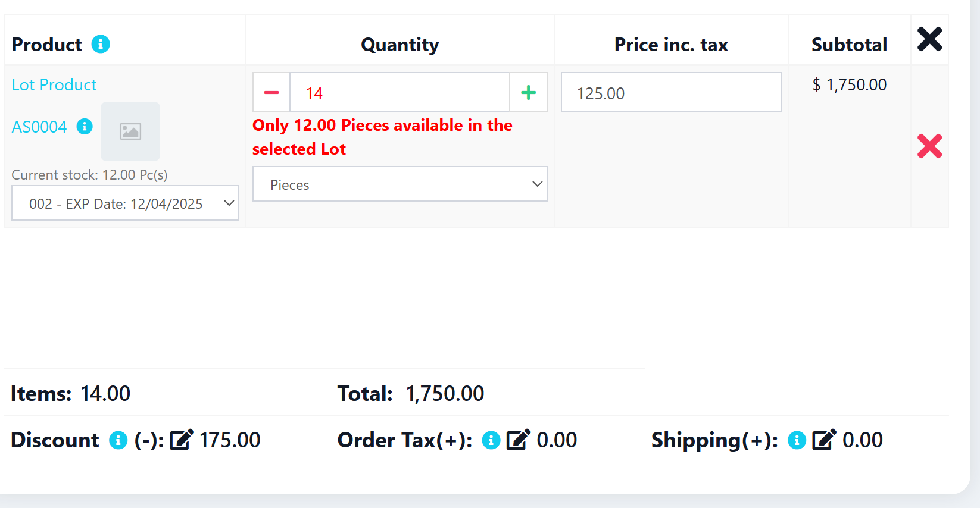Click the Subtotal column header
Viewport: 980px width, 508px height.
click(849, 45)
